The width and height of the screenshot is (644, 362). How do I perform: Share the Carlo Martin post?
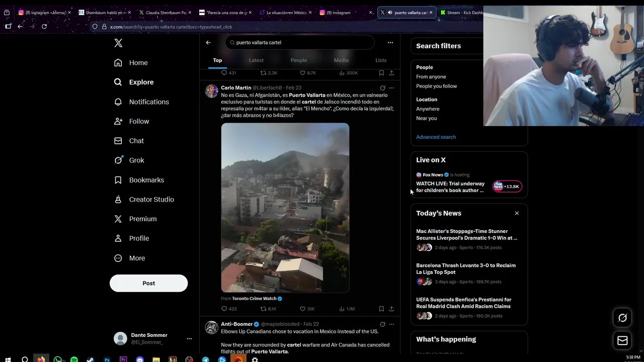tap(391, 309)
